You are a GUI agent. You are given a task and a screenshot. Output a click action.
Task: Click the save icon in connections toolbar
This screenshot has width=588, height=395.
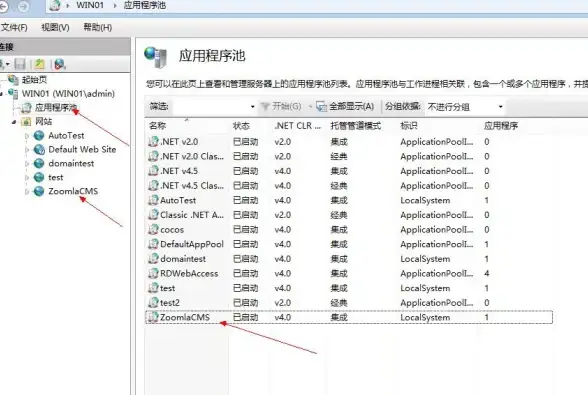(x=20, y=64)
